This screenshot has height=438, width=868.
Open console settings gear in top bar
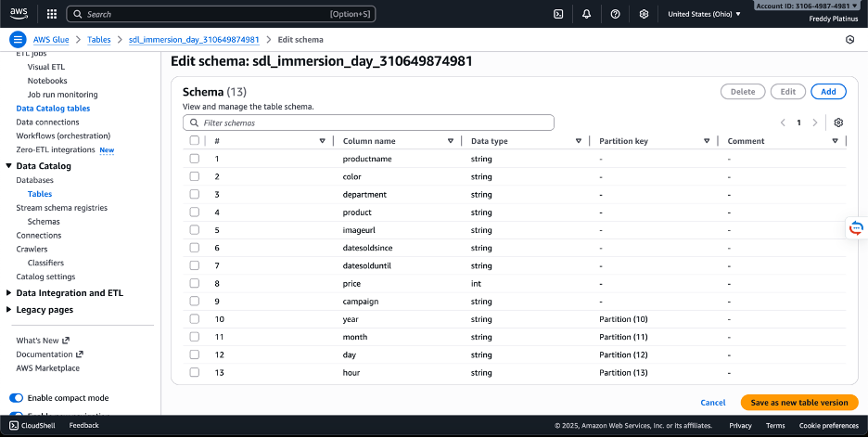click(644, 15)
